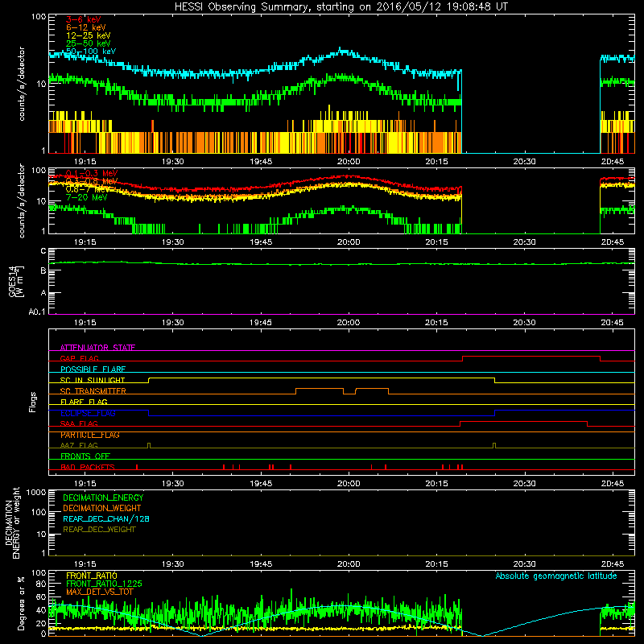Click the MAX_DET_VS_TOT legend entry
This screenshot has width=644, height=644.
coord(99,592)
